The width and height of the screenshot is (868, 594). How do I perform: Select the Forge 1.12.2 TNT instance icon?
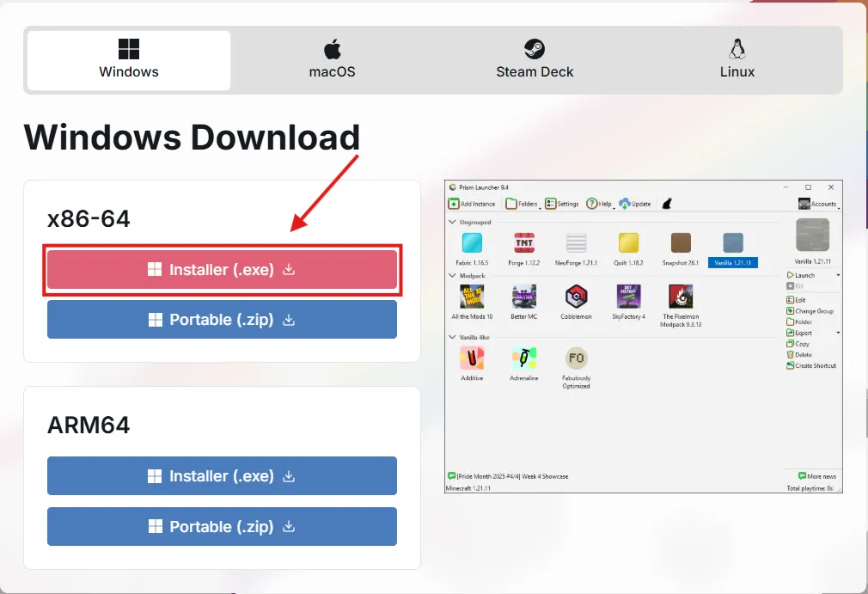click(523, 243)
